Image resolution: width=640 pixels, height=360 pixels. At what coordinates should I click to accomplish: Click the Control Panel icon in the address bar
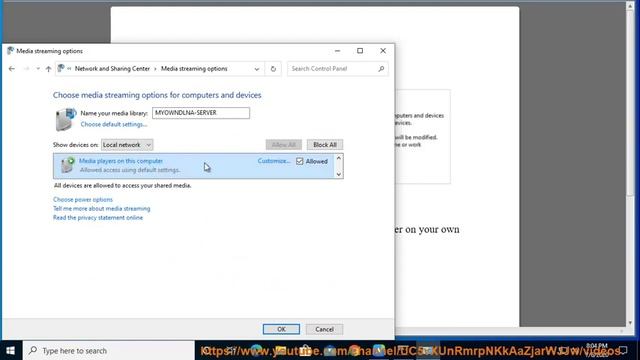61,69
